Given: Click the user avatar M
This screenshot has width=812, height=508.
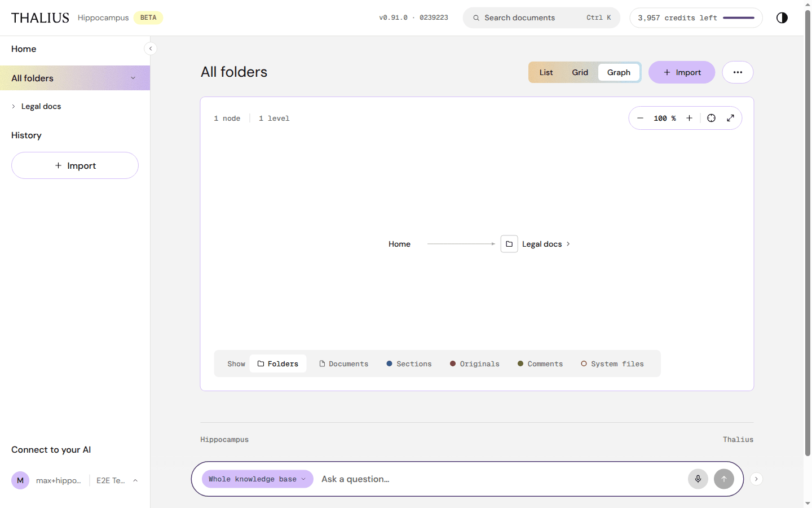Looking at the screenshot, I should pyautogui.click(x=20, y=480).
